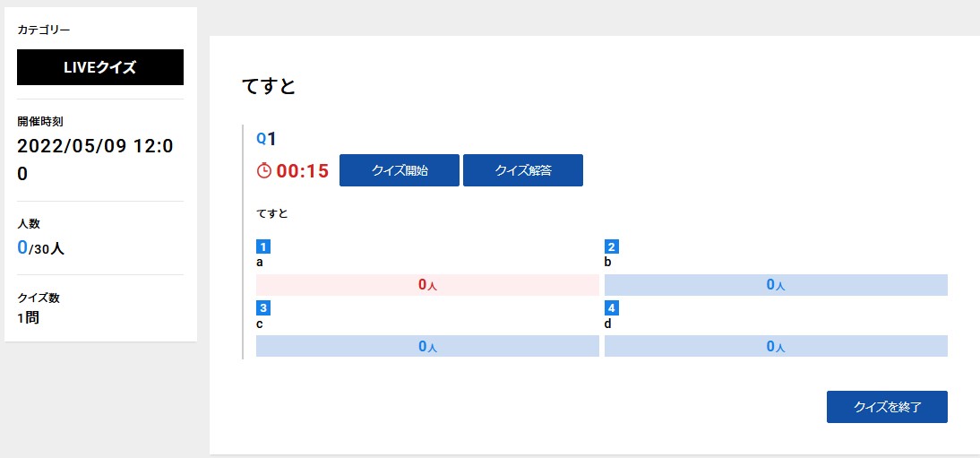Click the blue number 2 answer badge
The image size is (980, 458).
pos(612,247)
